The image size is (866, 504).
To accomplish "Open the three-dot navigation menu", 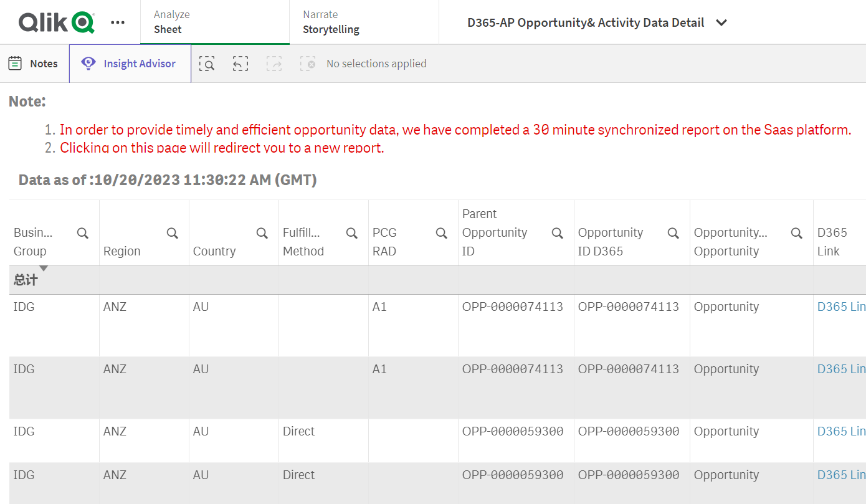I will (x=117, y=22).
